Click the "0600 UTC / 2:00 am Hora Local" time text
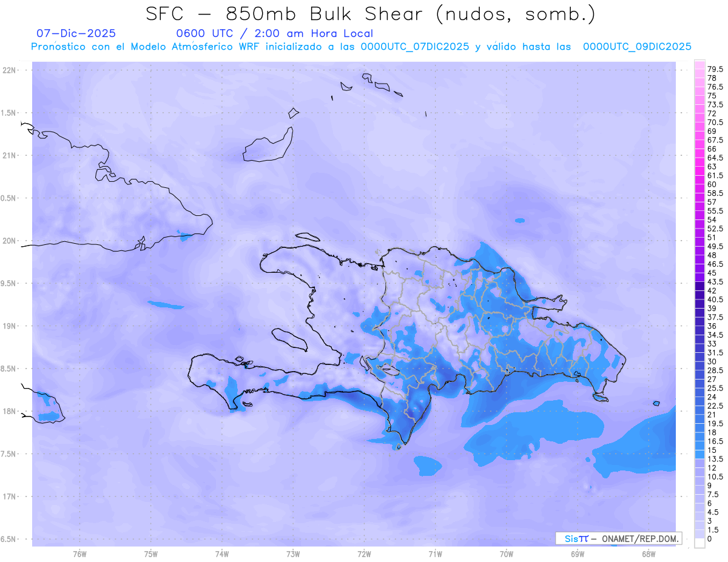Viewport: 728px width, 562px height. [x=274, y=33]
